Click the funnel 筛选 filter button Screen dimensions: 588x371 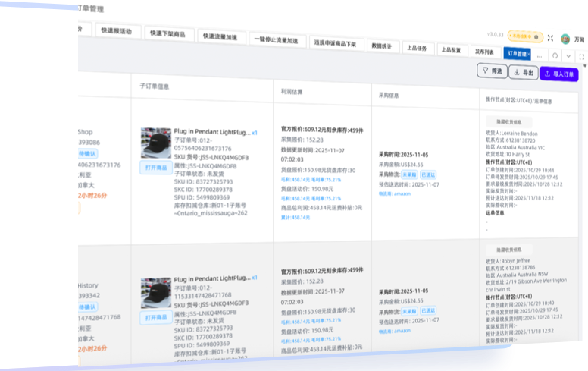[x=493, y=71]
